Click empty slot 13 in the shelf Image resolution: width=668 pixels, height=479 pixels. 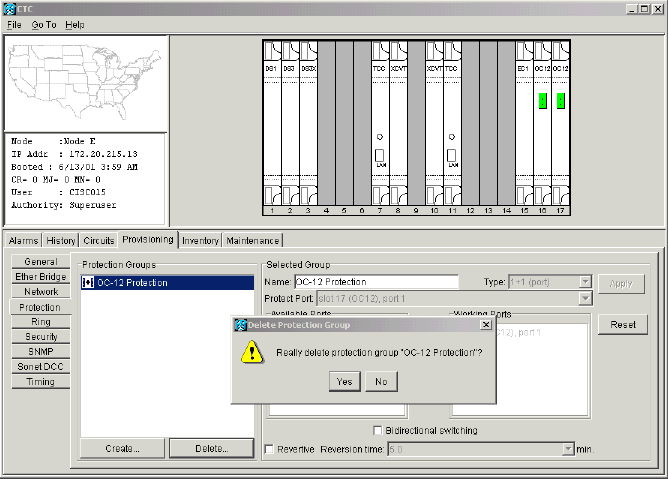coord(488,124)
